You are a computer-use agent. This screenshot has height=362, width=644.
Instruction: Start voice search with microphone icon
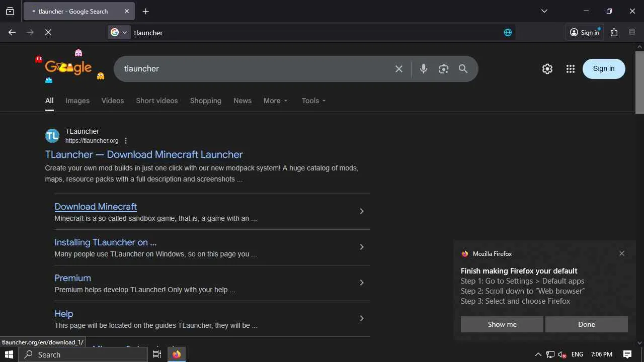click(x=424, y=69)
